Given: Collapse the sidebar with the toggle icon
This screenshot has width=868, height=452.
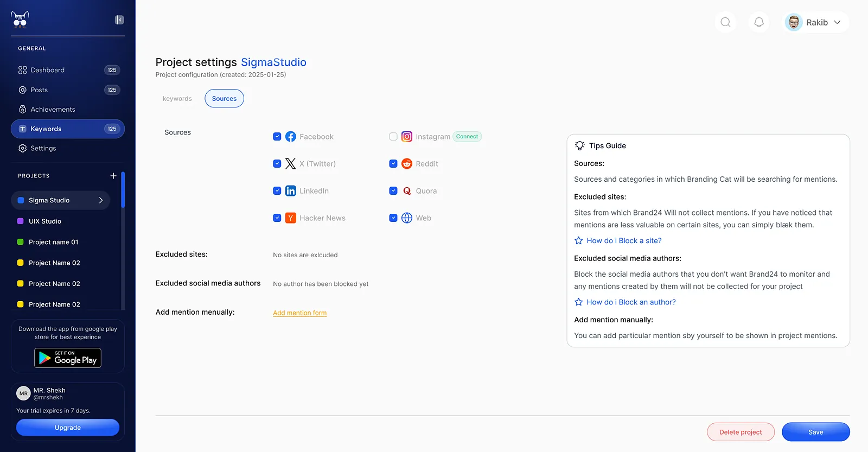Looking at the screenshot, I should (119, 20).
